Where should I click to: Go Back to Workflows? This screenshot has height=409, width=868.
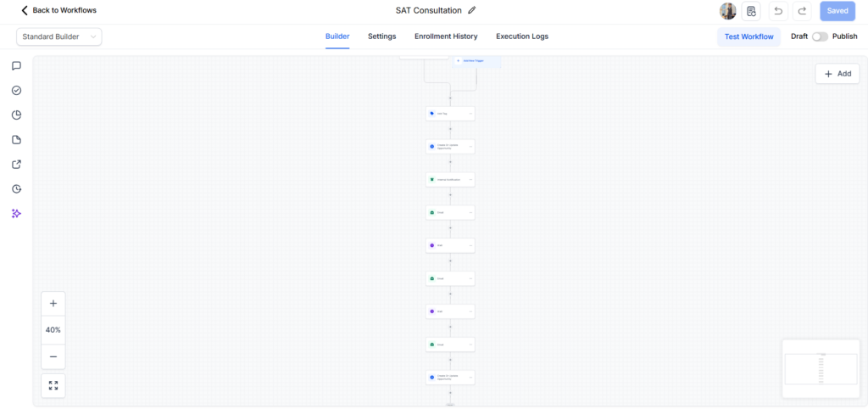pos(58,10)
